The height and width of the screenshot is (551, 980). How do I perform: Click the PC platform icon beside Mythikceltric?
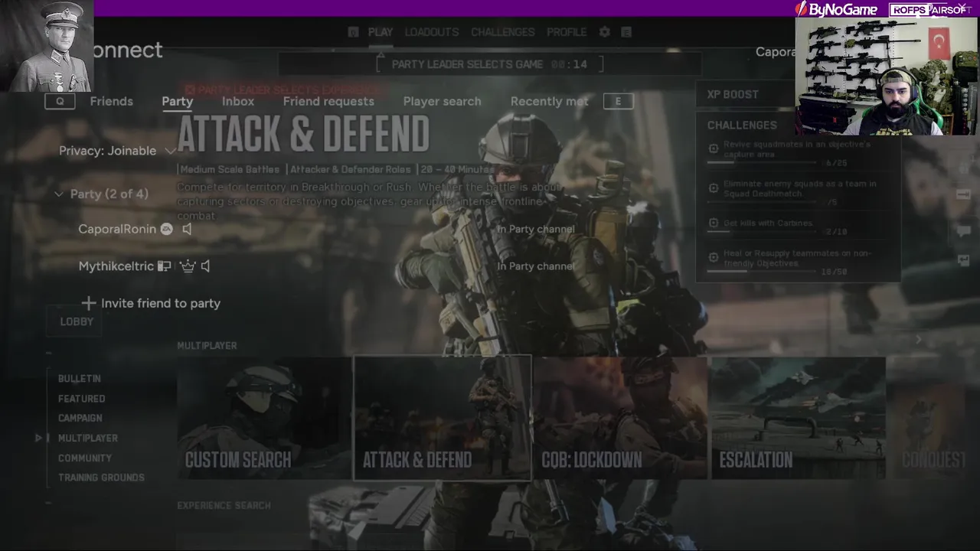(164, 266)
